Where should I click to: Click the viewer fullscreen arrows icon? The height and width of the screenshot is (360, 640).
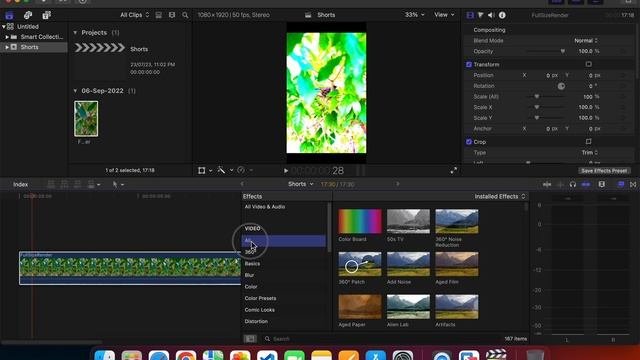[x=453, y=171]
